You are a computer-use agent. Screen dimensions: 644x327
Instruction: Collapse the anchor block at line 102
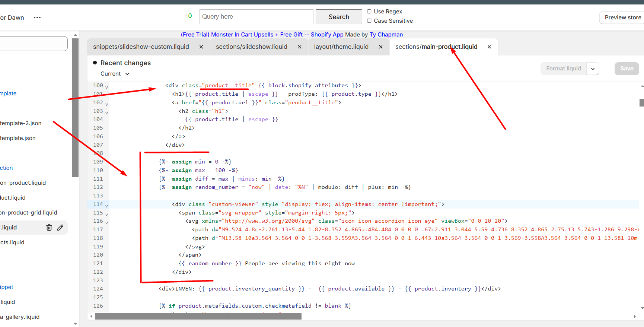(106, 105)
